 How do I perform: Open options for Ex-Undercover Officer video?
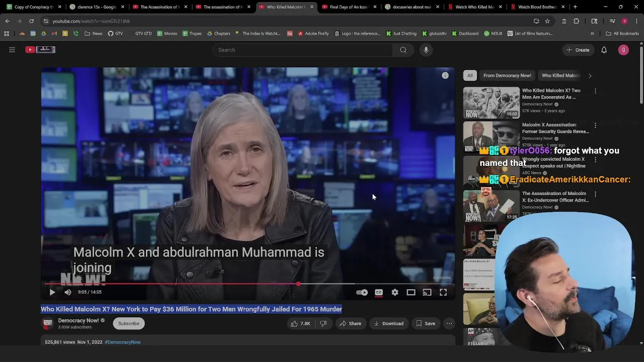pyautogui.click(x=595, y=194)
